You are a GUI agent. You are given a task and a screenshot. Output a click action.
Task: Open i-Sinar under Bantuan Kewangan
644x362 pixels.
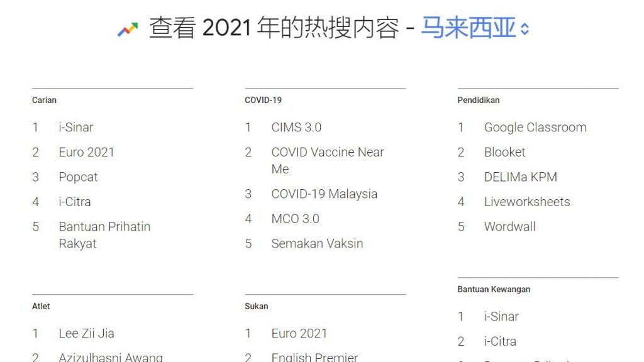(501, 317)
